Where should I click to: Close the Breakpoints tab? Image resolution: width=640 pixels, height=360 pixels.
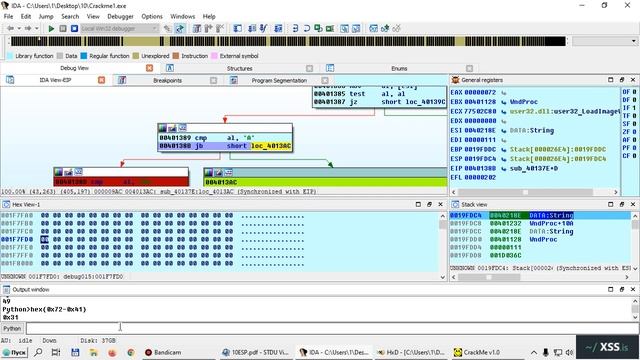click(x=213, y=80)
